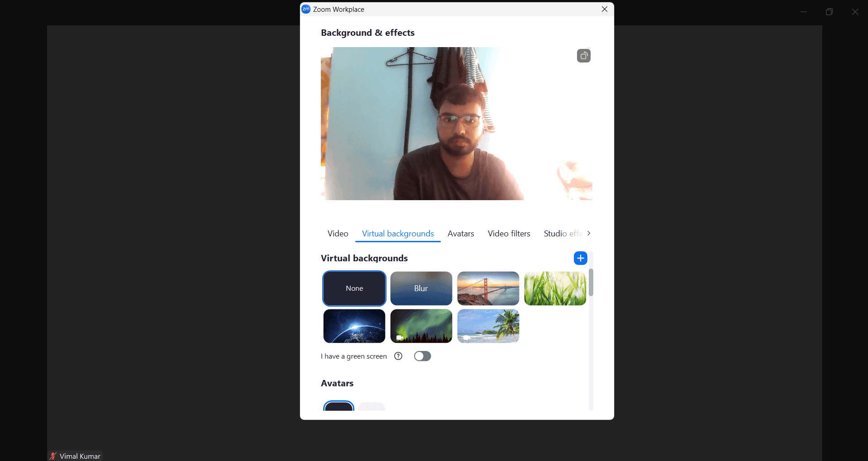Select the None background option
This screenshot has height=461, width=868.
point(354,288)
